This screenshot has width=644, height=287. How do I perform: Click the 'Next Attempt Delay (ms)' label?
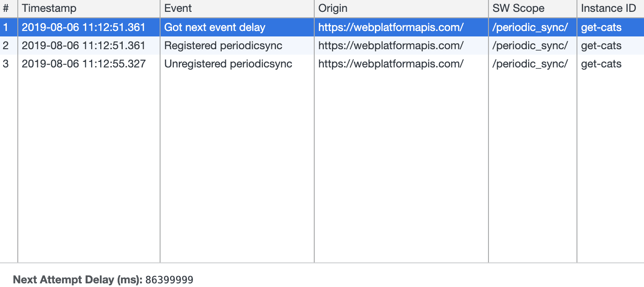click(x=76, y=279)
